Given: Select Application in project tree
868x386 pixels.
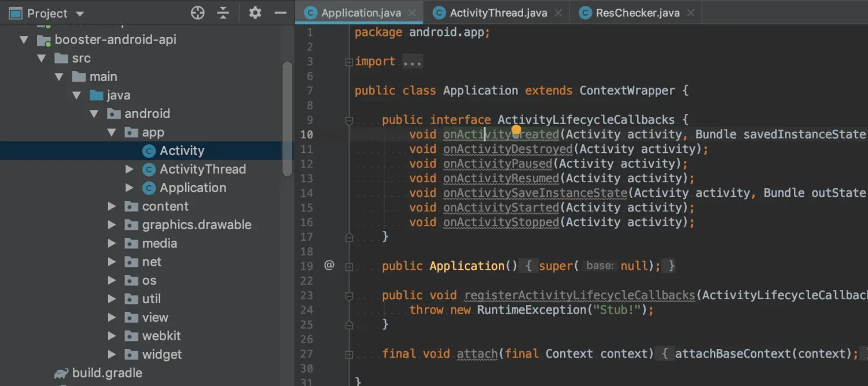Looking at the screenshot, I should 193,188.
